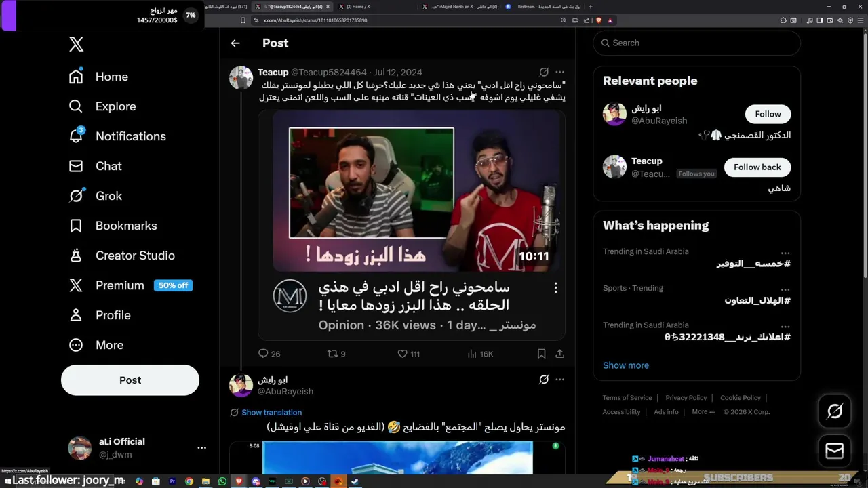868x488 pixels.
Task: Open Premium 50% off page
Action: (x=130, y=285)
